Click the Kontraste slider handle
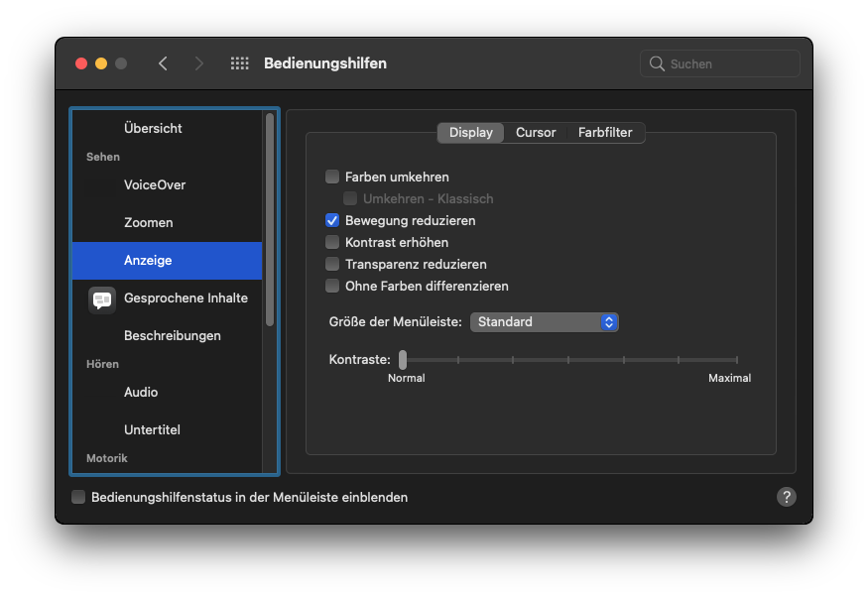868x597 pixels. pos(403,359)
